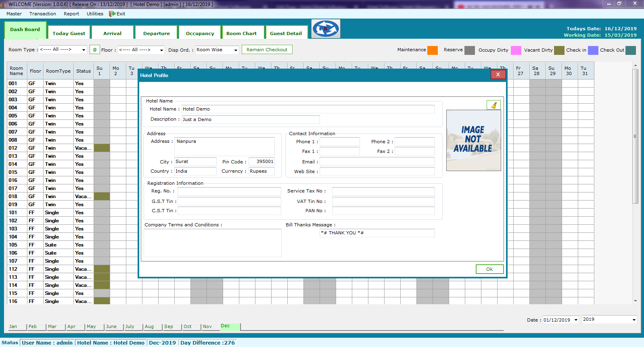644x347 pixels.
Task: Click the Remain Checkout button
Action: point(267,50)
